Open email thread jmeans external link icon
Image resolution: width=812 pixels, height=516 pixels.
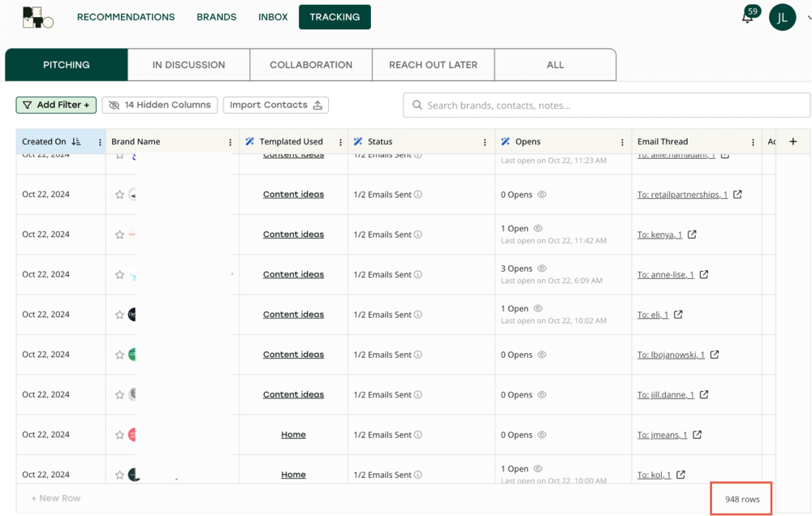[697, 435]
